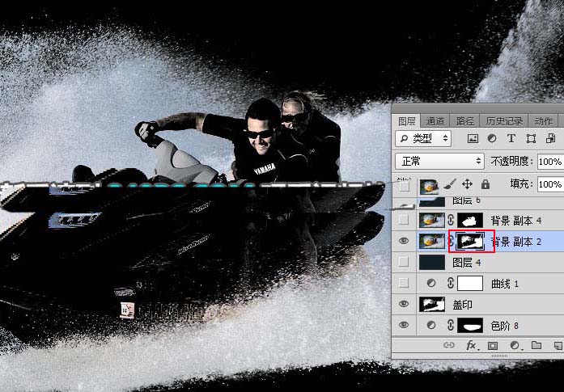This screenshot has width=564, height=392.
Task: Select the 盖印 layer name
Action: tap(462, 305)
